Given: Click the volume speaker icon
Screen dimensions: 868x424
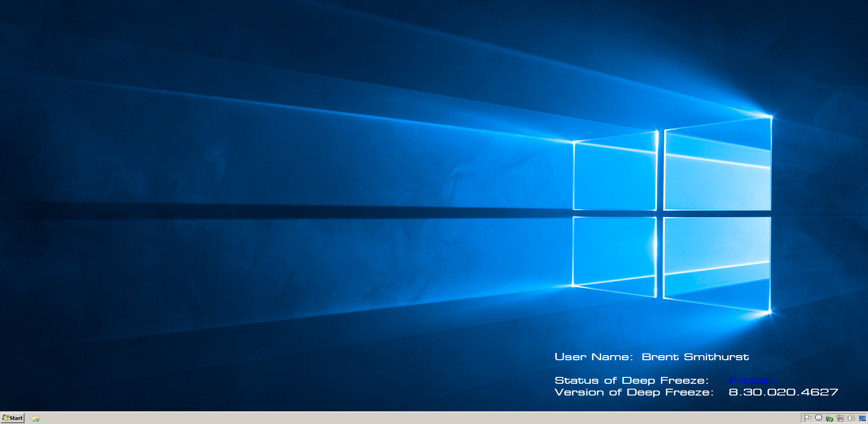Looking at the screenshot, I should pyautogui.click(x=851, y=418).
